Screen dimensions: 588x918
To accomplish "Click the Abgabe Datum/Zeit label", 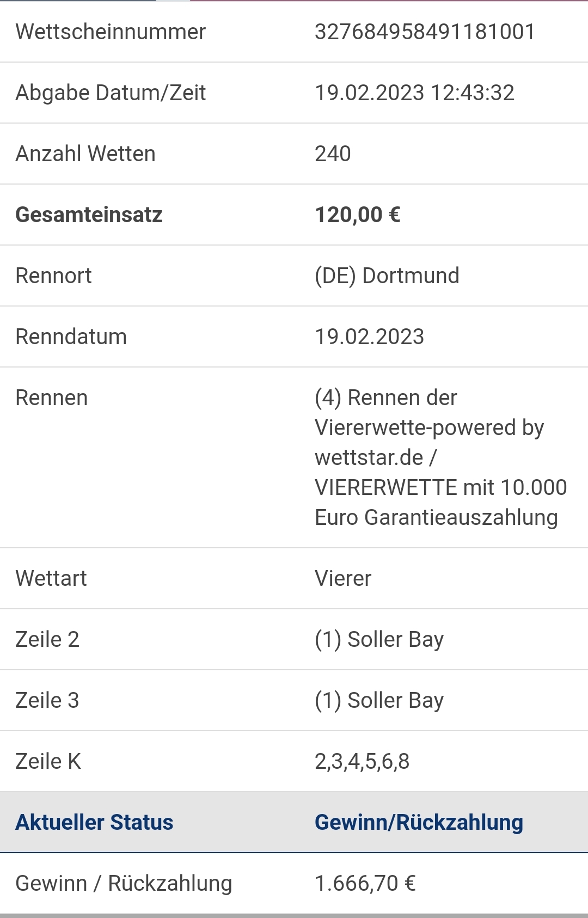I will (x=111, y=93).
